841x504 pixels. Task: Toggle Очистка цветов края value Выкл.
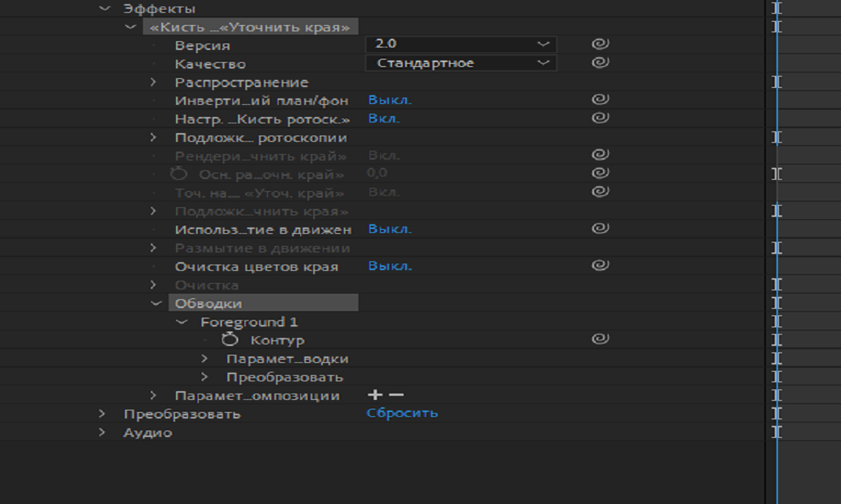(390, 266)
